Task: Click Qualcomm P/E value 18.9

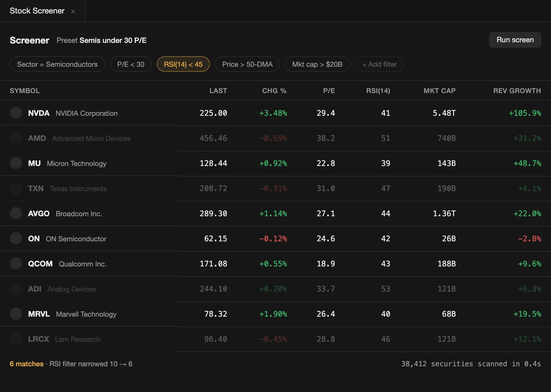Action: [x=326, y=264]
